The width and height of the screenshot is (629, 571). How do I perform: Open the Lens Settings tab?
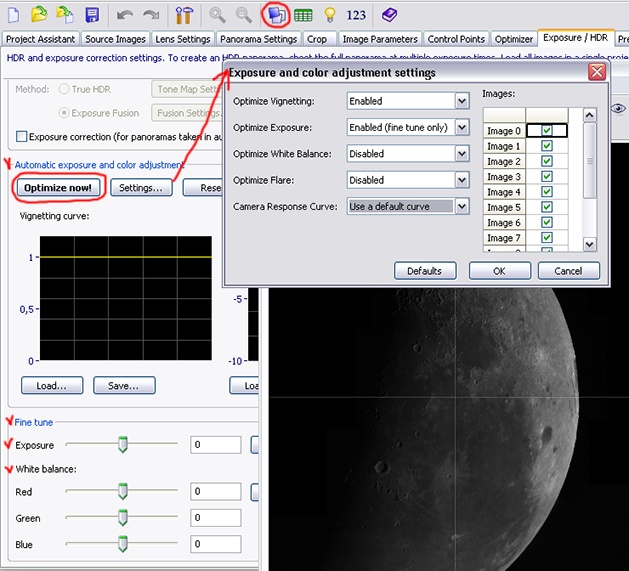coord(183,39)
